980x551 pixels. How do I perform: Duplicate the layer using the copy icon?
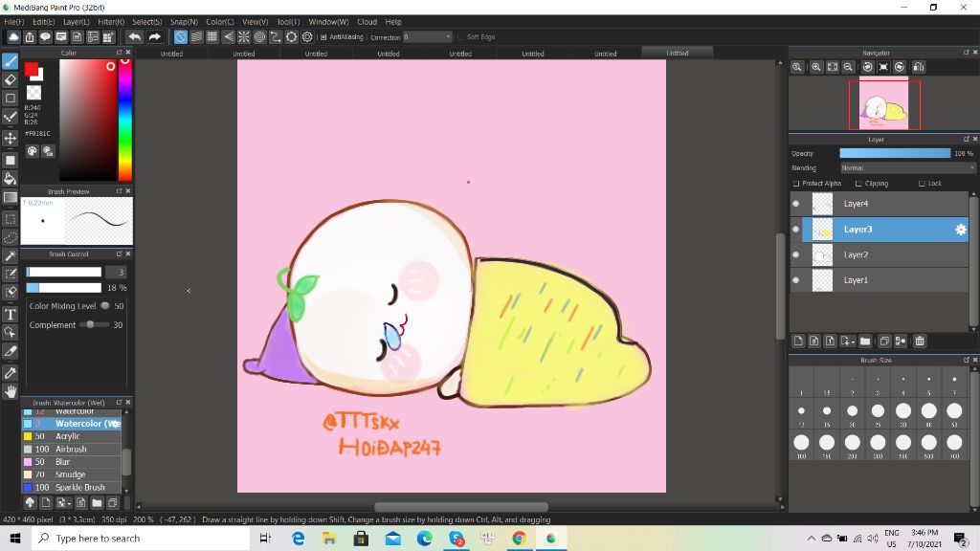click(x=883, y=342)
